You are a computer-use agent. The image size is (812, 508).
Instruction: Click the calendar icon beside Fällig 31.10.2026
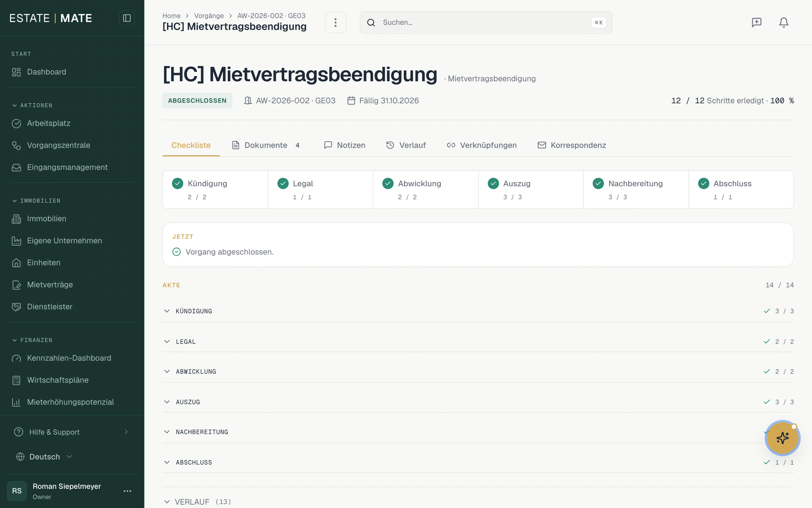pos(351,100)
